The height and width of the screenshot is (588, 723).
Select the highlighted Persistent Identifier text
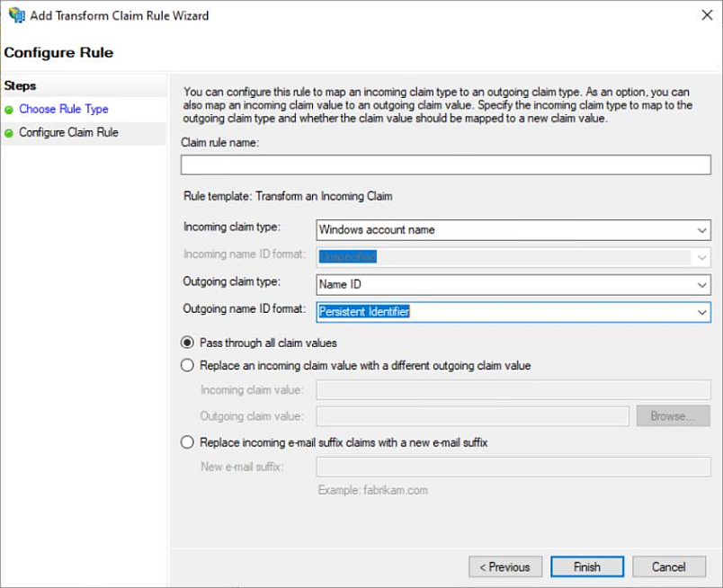tap(364, 312)
